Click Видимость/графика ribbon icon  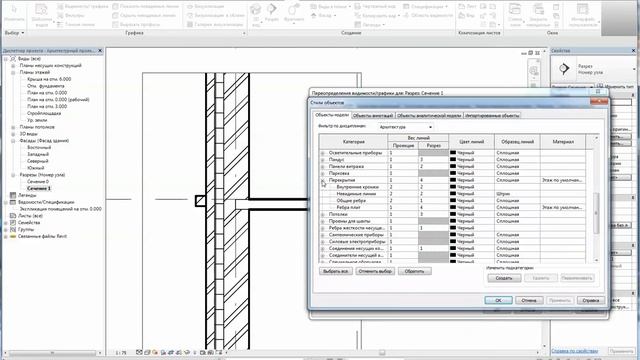point(60,7)
